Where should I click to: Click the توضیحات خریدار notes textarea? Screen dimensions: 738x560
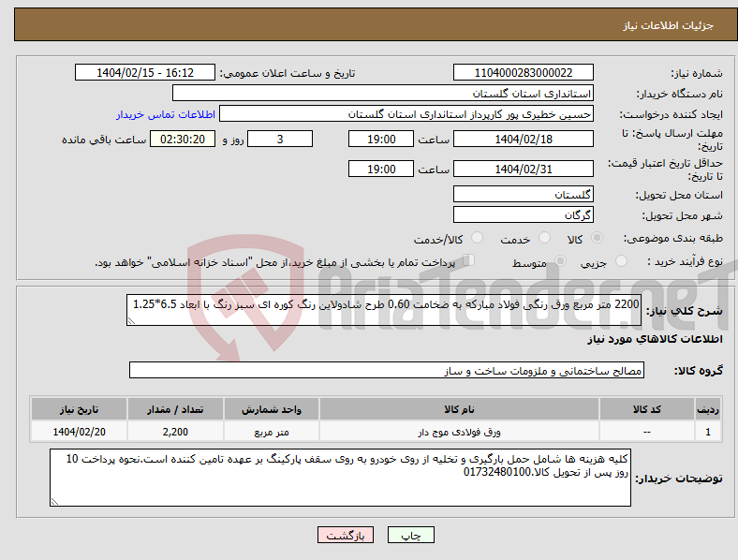[x=340, y=478]
